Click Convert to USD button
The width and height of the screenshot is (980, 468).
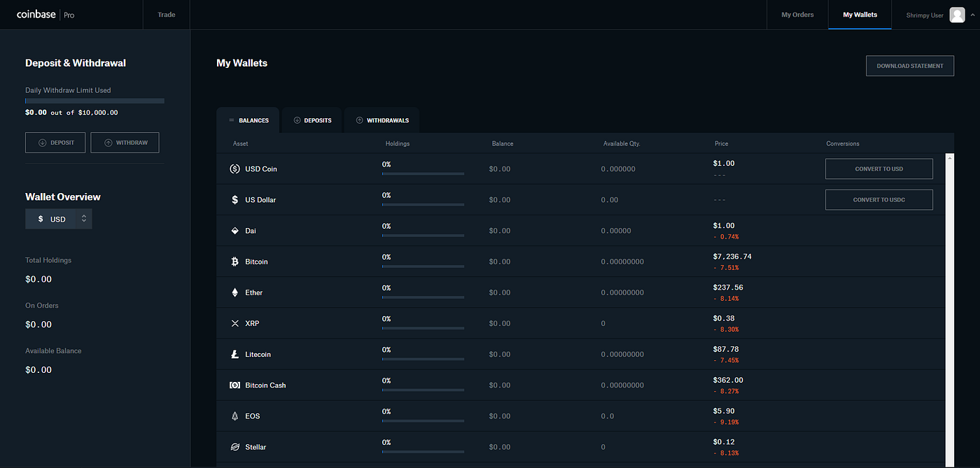click(x=879, y=169)
